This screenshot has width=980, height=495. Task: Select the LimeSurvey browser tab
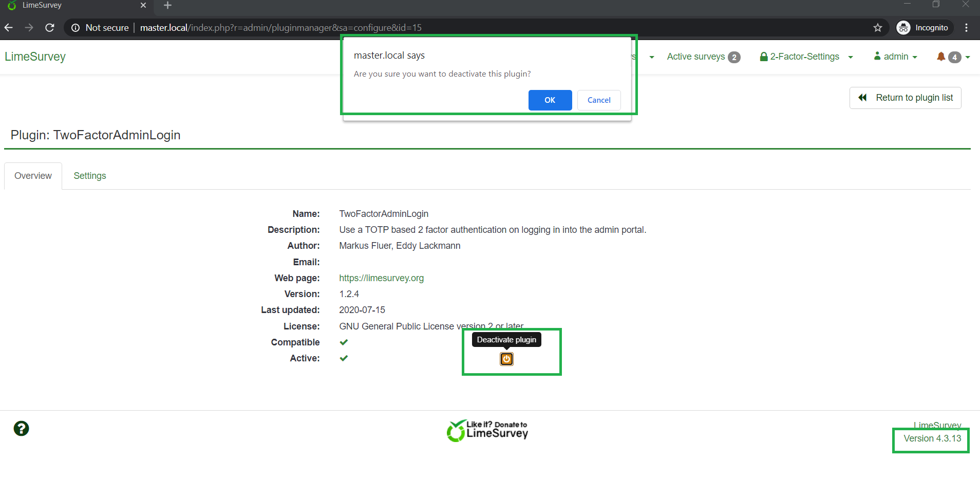(77, 6)
